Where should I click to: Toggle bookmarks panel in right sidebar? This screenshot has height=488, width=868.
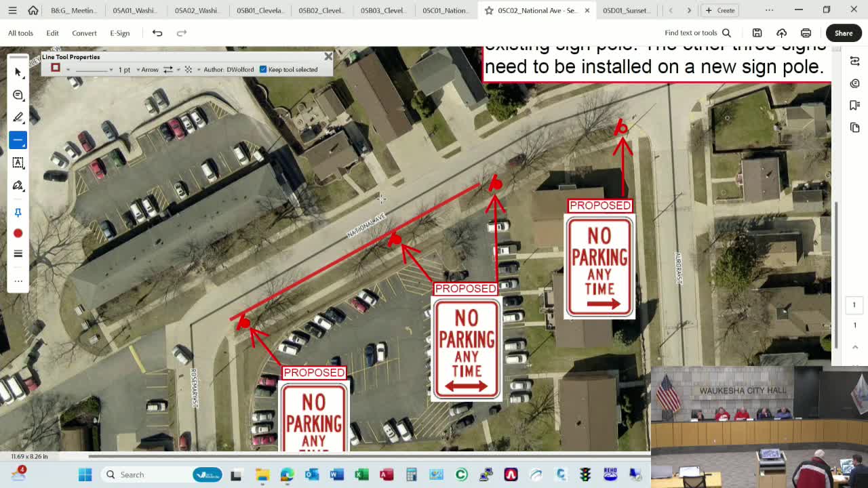click(855, 105)
